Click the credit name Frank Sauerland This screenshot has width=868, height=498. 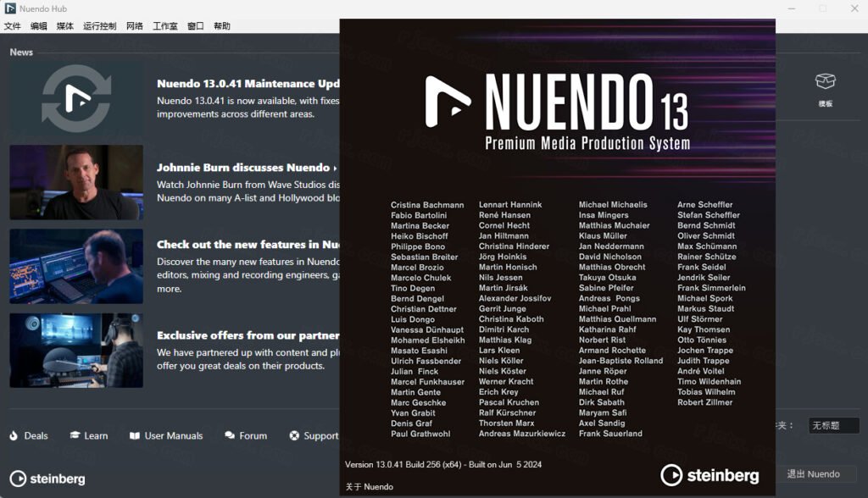(610, 434)
